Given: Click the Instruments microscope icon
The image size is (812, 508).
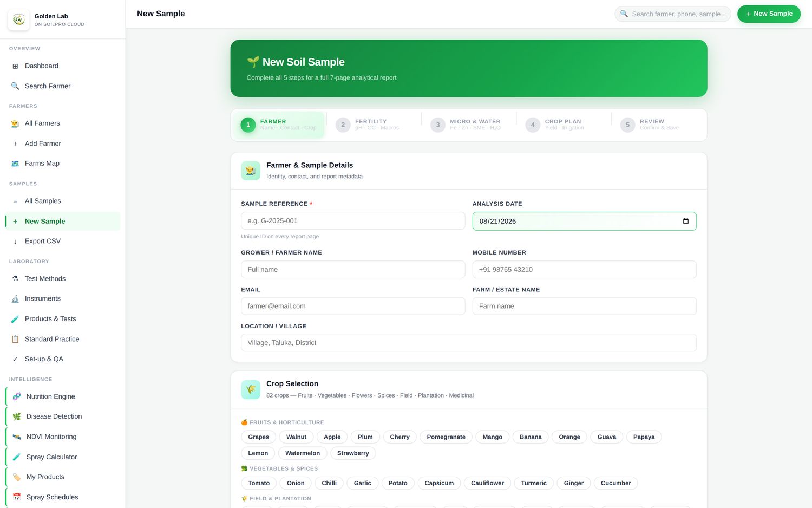Looking at the screenshot, I should tap(15, 299).
